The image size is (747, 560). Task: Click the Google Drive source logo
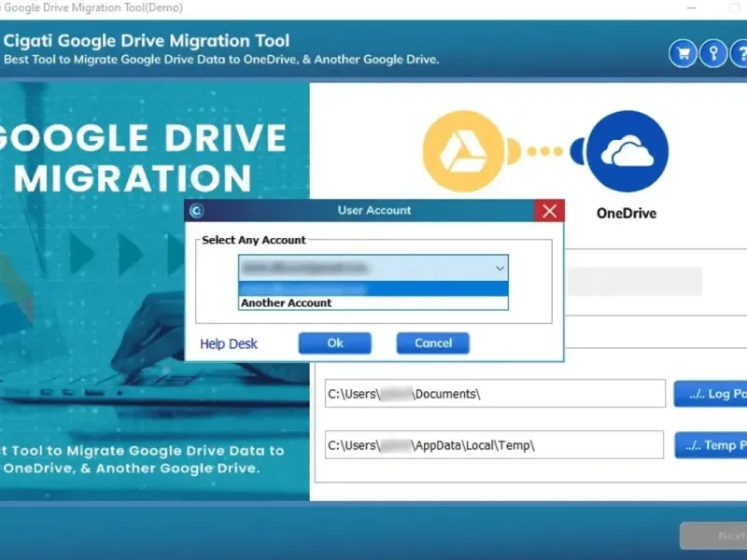463,151
